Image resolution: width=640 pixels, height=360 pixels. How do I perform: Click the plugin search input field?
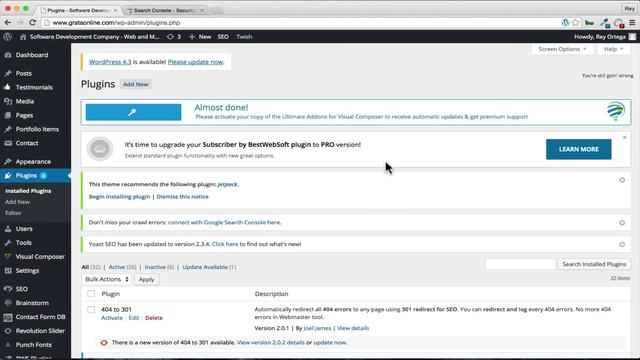[x=520, y=264]
